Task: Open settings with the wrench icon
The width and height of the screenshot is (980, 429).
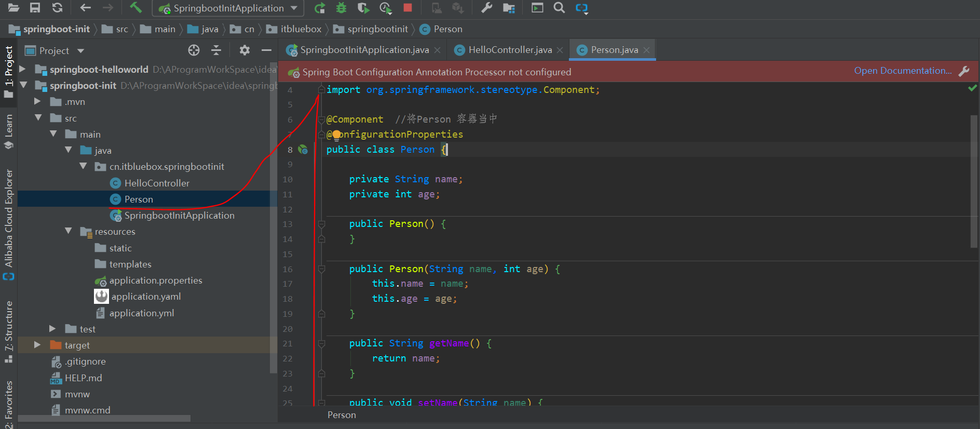Action: click(486, 8)
